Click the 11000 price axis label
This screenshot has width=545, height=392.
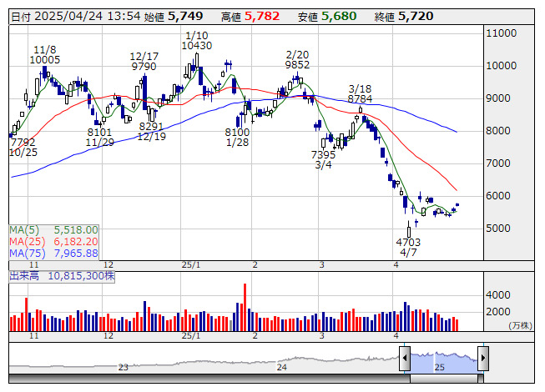[502, 33]
